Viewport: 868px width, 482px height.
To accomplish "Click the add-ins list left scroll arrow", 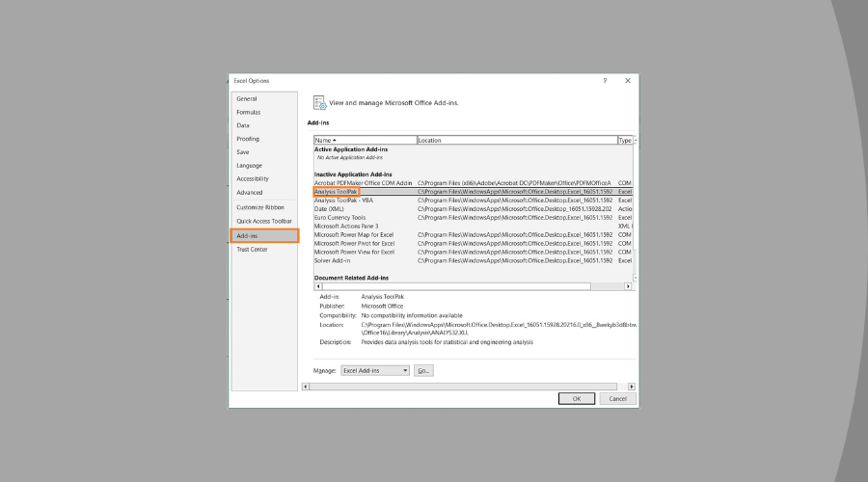I will [x=317, y=286].
